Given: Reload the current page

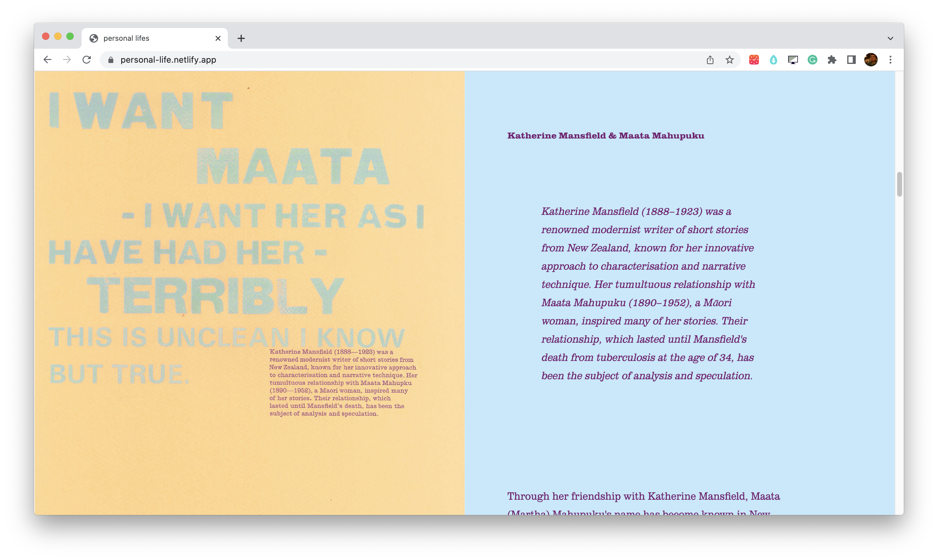Looking at the screenshot, I should 87,60.
